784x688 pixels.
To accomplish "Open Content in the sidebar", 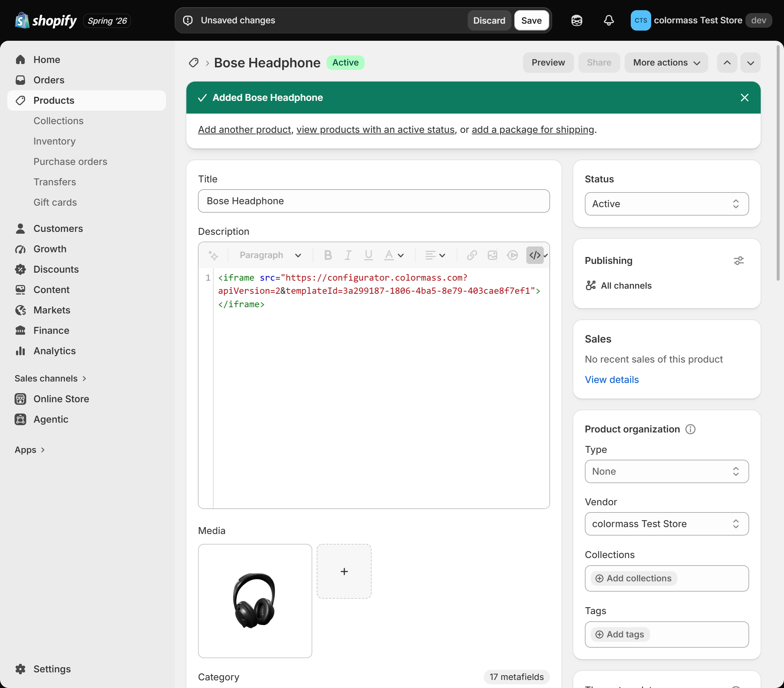I will (x=87, y=290).
